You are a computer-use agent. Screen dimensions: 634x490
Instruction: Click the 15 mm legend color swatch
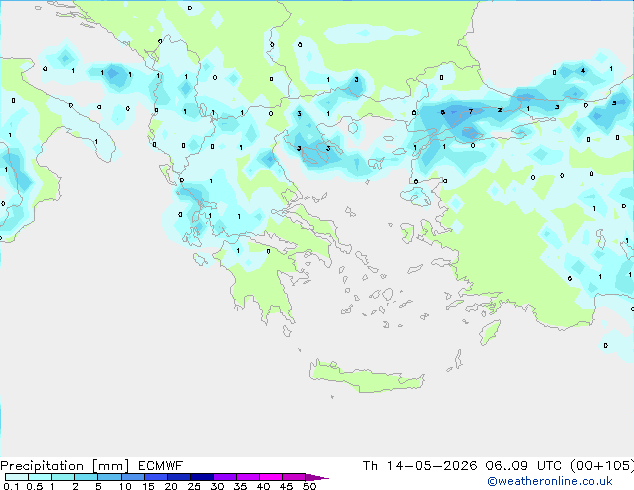(155, 477)
